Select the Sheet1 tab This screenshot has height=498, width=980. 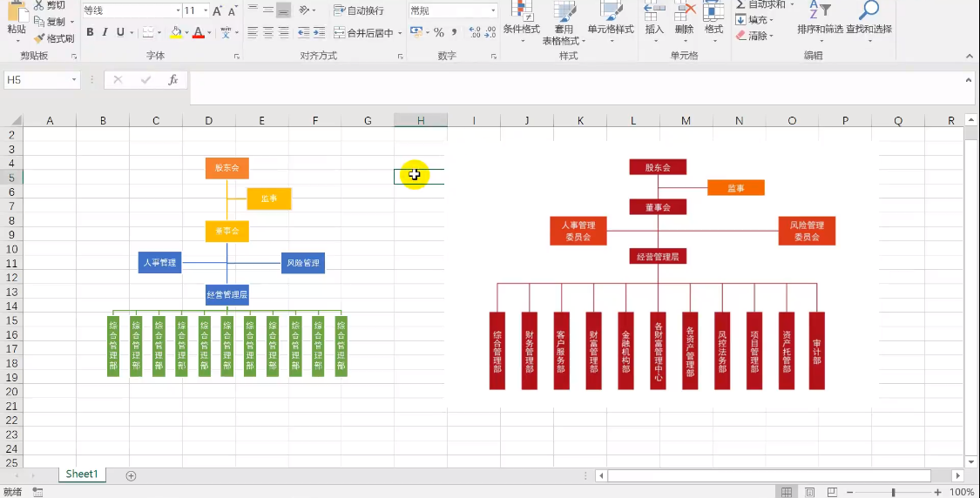[82, 474]
